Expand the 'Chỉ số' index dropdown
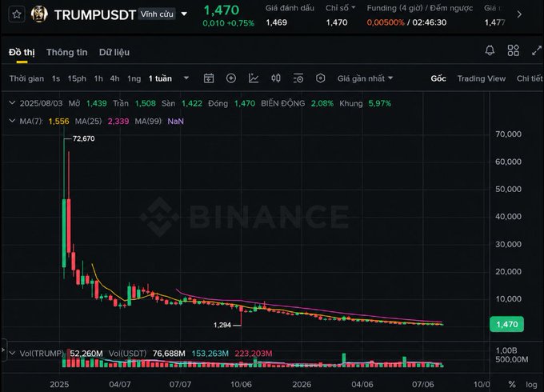This screenshot has width=544, height=392. pos(340,8)
